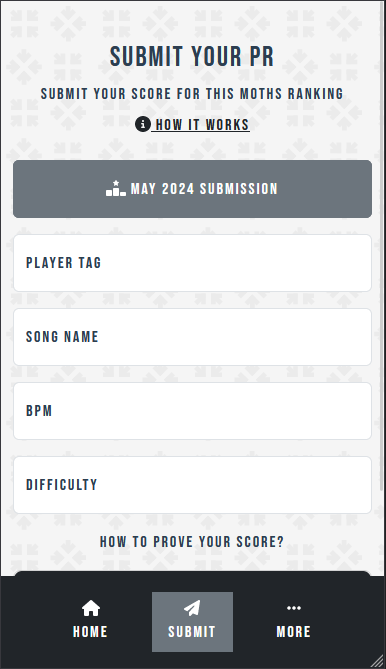Click the Submit Your Score For This Moths Ranking subtitle
This screenshot has height=669, width=386.
pos(192,93)
